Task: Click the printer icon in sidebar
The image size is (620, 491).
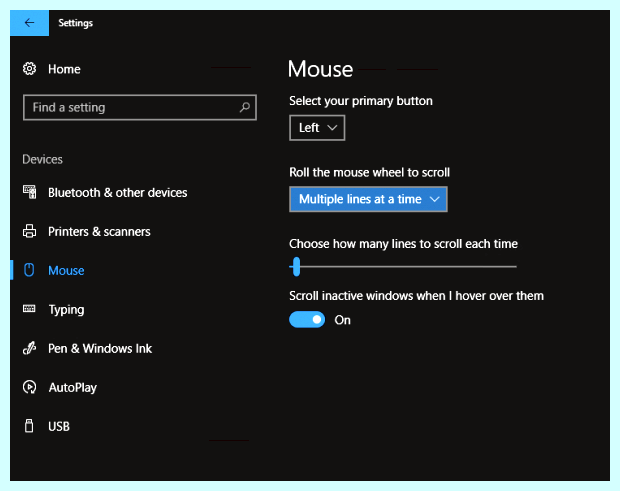Action: (29, 231)
